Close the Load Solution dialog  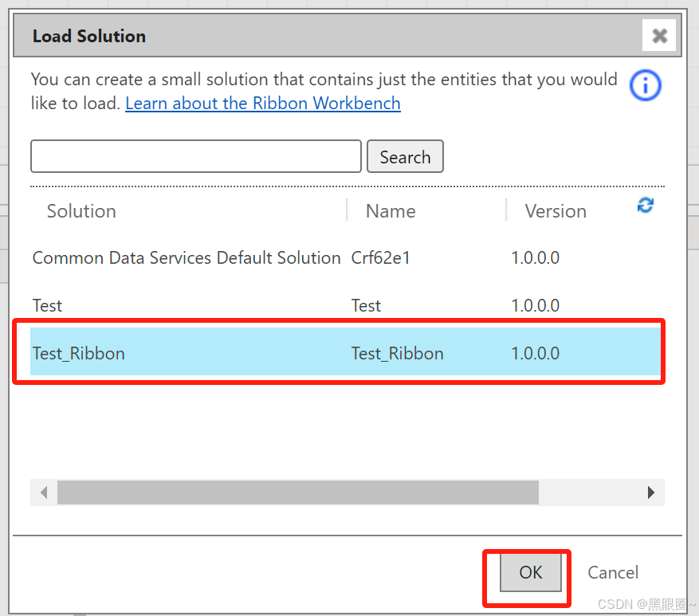(659, 35)
